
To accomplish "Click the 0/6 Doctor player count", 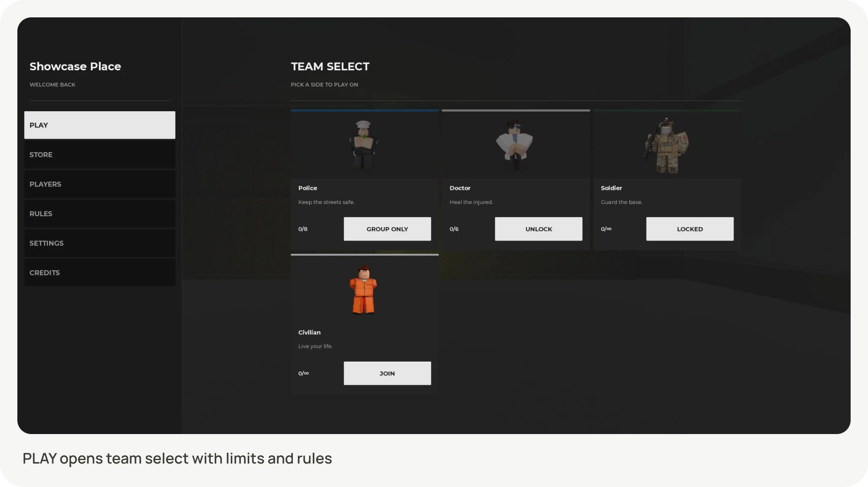I will (454, 229).
